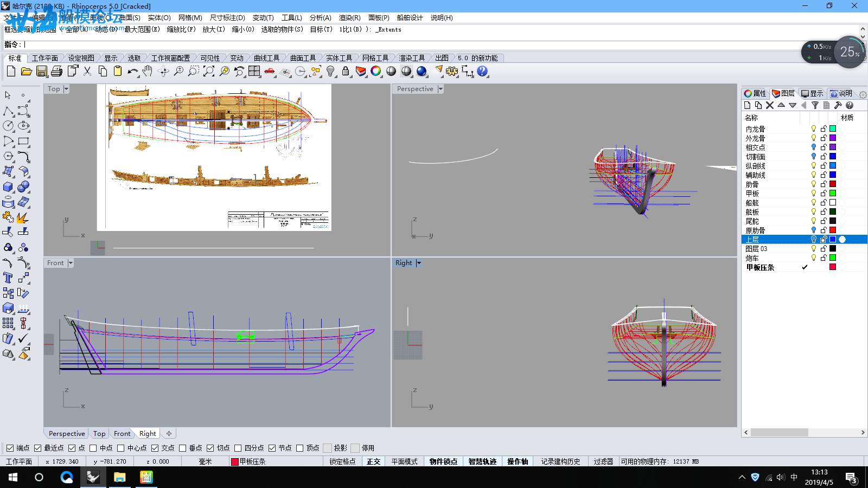
Task: Open the Front viewport dropdown arrow
Action: [x=70, y=263]
